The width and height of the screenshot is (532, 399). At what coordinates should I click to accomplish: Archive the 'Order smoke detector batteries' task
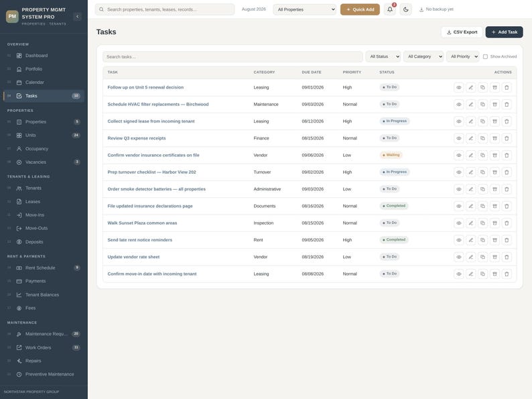point(494,190)
